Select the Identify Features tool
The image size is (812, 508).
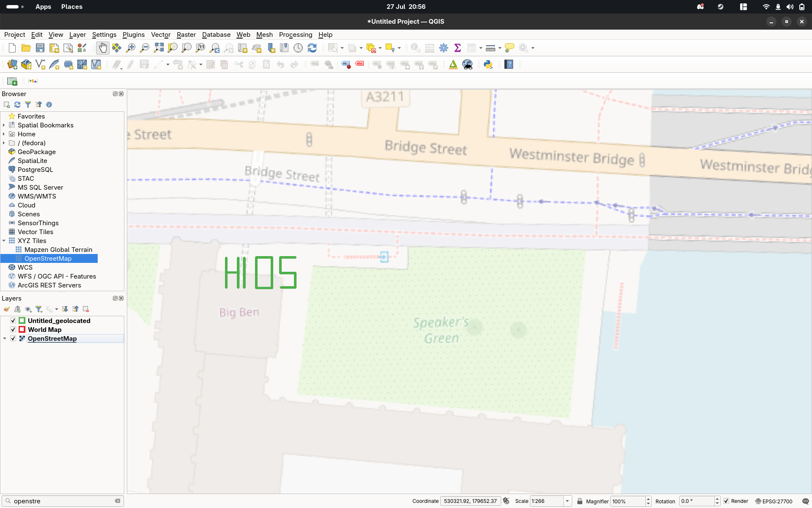pyautogui.click(x=415, y=48)
